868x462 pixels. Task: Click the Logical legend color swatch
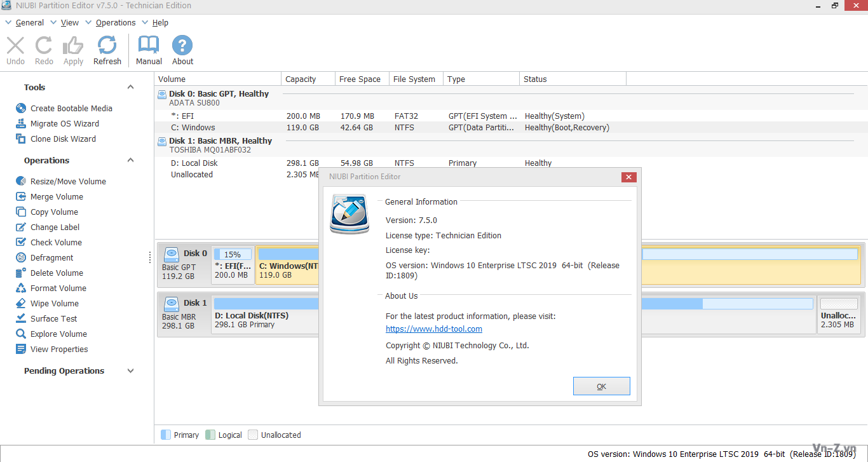click(210, 435)
